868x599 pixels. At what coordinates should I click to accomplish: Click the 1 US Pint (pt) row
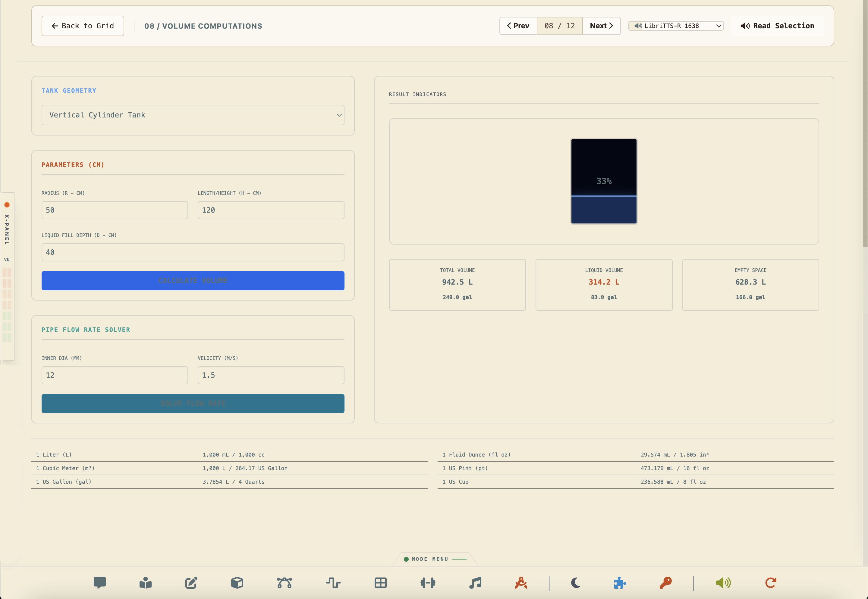[636, 468]
